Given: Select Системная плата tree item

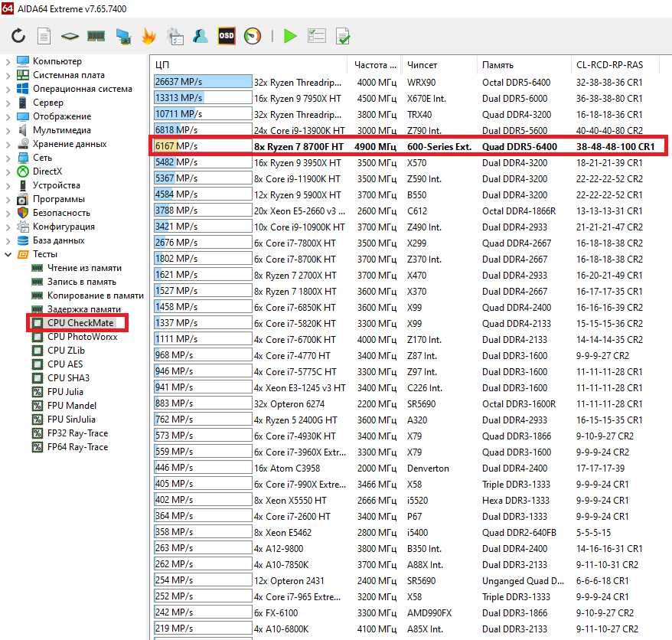Looking at the screenshot, I should pyautogui.click(x=69, y=75).
